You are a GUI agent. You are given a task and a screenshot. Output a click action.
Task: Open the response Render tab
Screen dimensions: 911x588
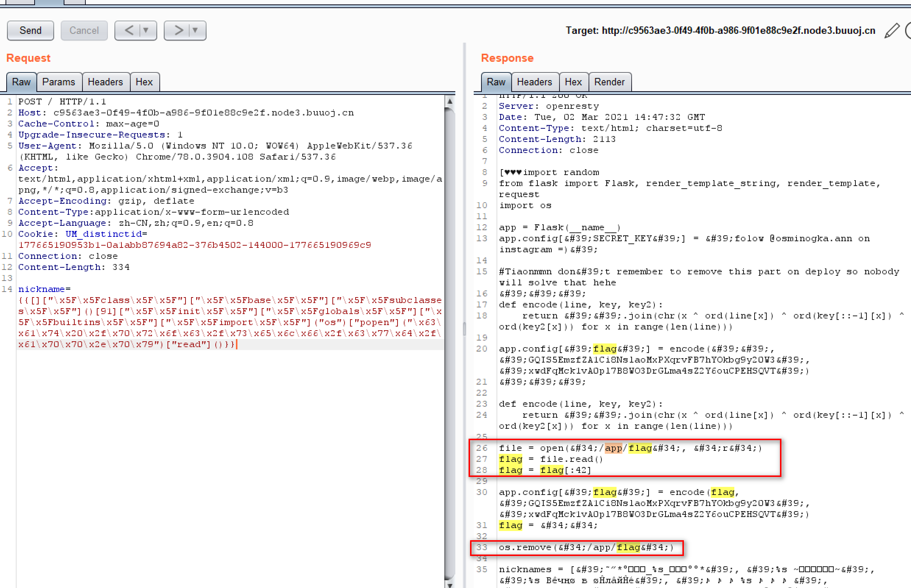609,82
